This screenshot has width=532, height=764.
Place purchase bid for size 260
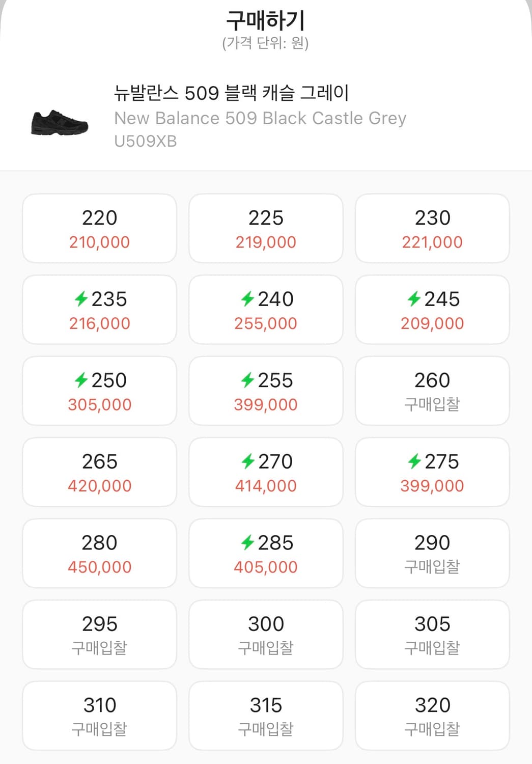coord(432,391)
